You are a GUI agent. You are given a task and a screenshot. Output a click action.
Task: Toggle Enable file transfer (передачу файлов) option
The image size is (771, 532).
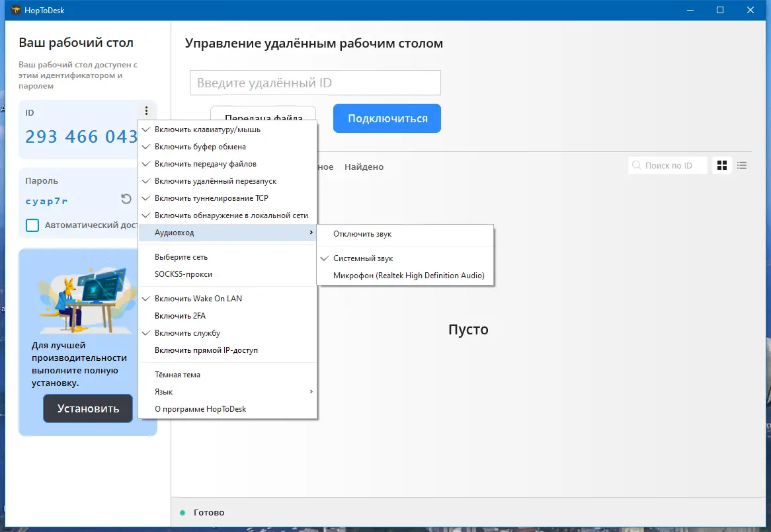(x=227, y=164)
